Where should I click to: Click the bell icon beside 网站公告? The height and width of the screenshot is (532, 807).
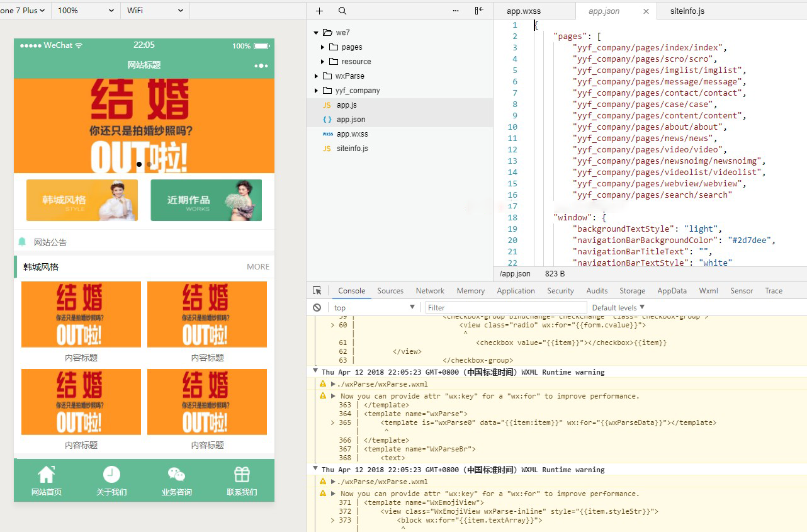pyautogui.click(x=23, y=242)
